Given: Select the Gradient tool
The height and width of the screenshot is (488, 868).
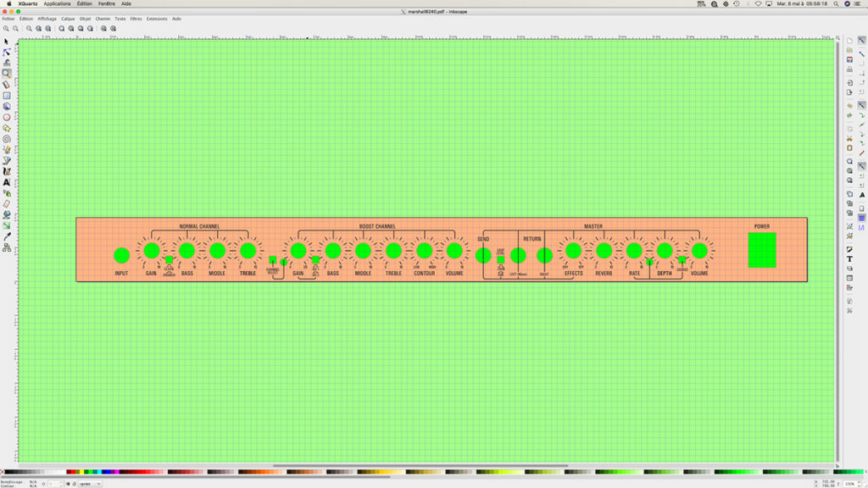Looking at the screenshot, I should coord(7,225).
